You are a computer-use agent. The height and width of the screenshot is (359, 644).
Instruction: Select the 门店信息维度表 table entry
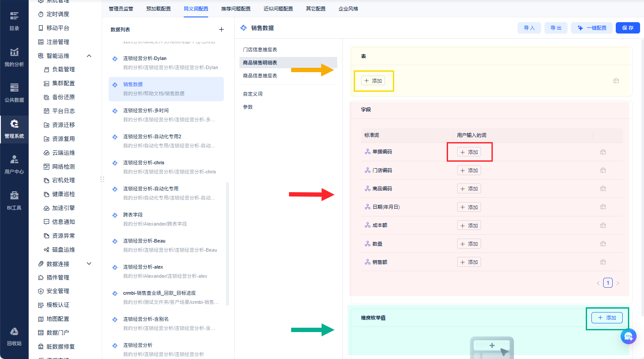pos(288,50)
